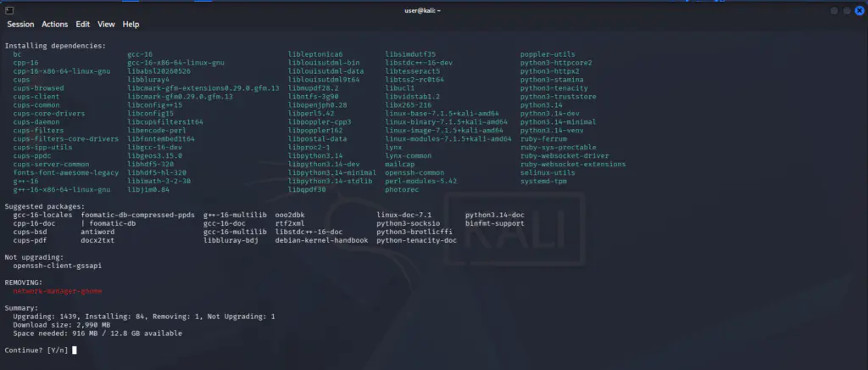This screenshot has height=370, width=868.
Task: Click the 'Summary:' heading
Action: pos(21,308)
